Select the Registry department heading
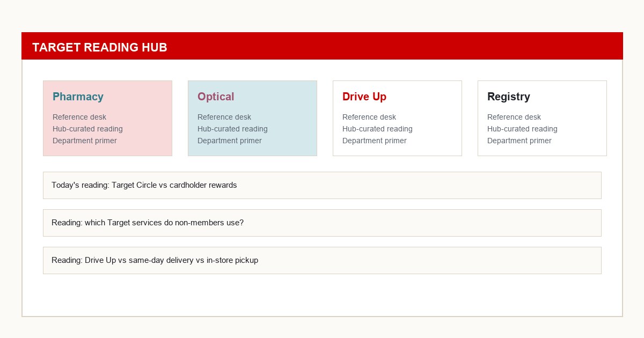Image resolution: width=644 pixels, height=338 pixels. pyautogui.click(x=509, y=97)
